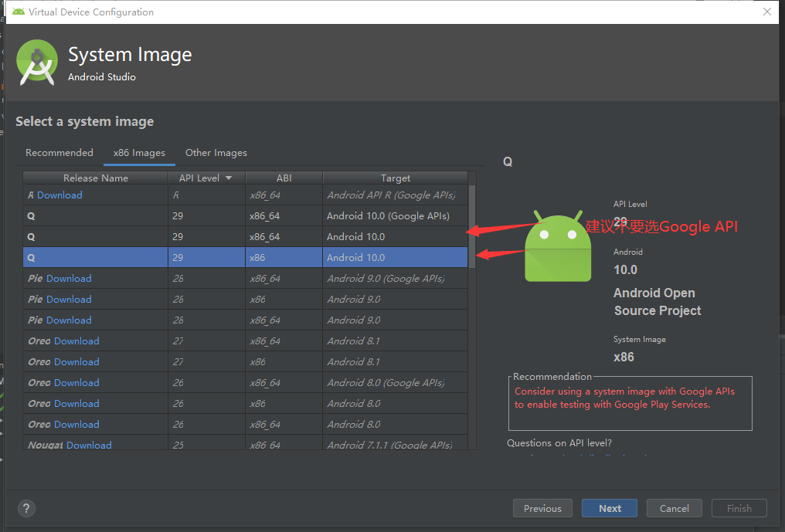Click the green Android robot image
Viewport: 785px width, 532px height.
pos(558,246)
